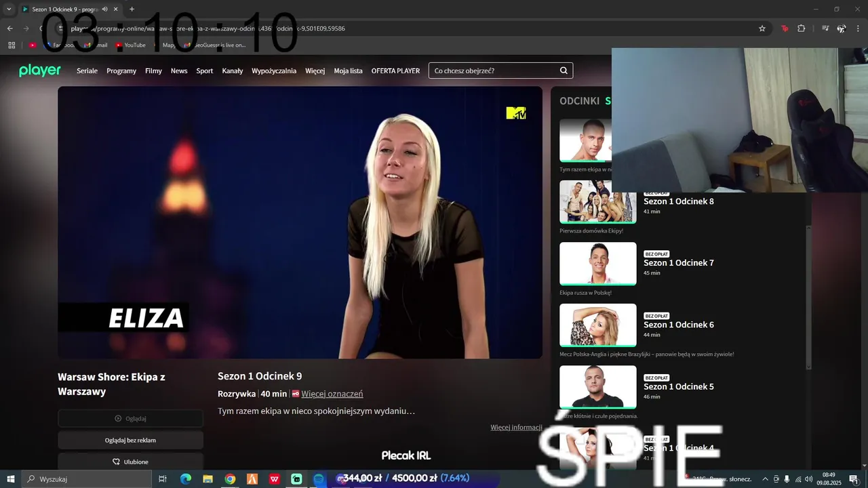The width and height of the screenshot is (868, 488).
Task: Open Microsoft Edge from the taskbar
Action: tap(186, 479)
